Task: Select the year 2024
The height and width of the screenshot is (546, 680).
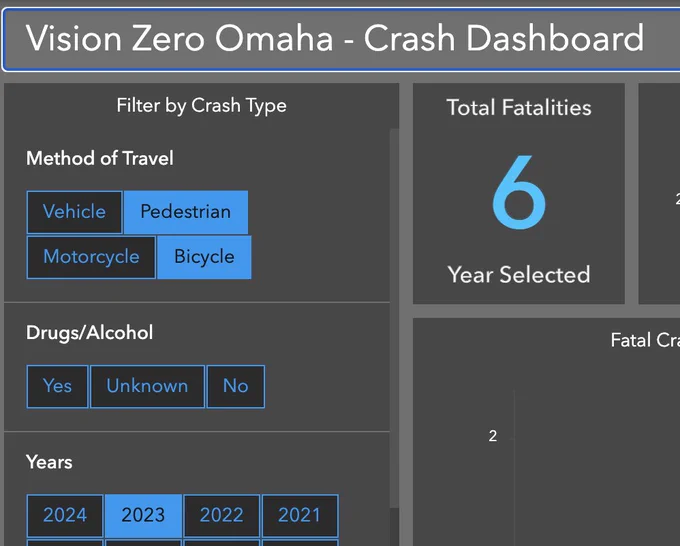Action: tap(65, 516)
